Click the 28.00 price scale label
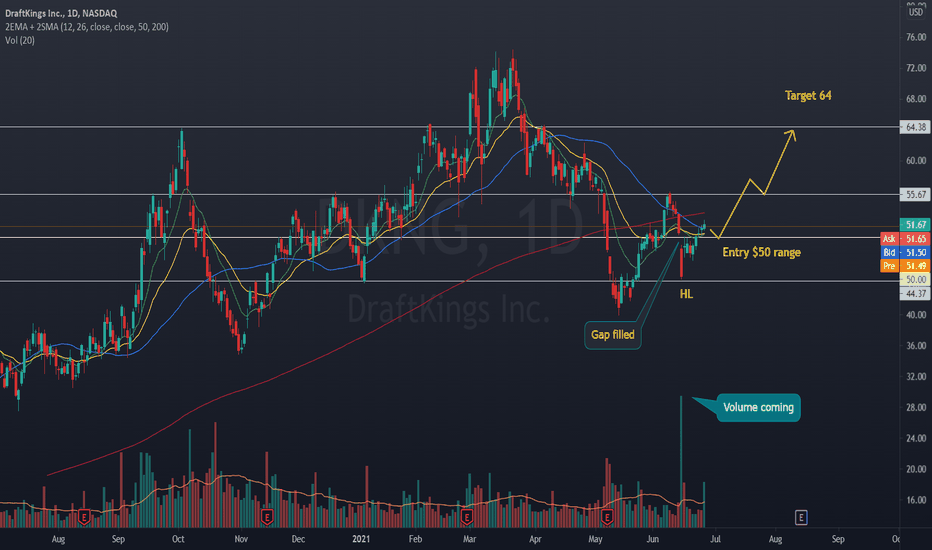The image size is (932, 550). coord(916,407)
